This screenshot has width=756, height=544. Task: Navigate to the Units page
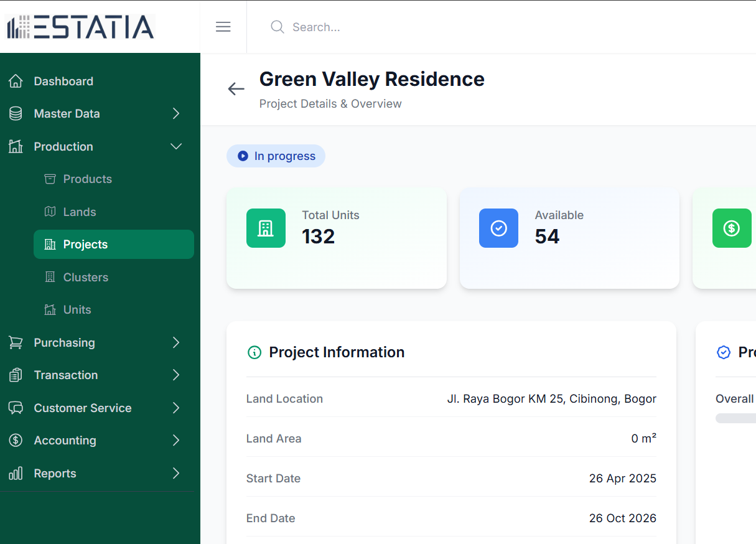pyautogui.click(x=77, y=310)
